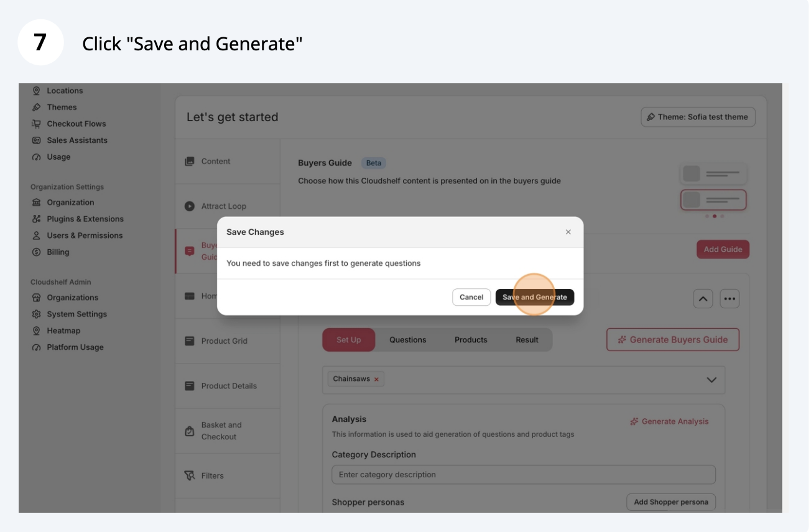Click the Themes brush icon
Viewport: 811px width, 532px height.
tap(36, 107)
